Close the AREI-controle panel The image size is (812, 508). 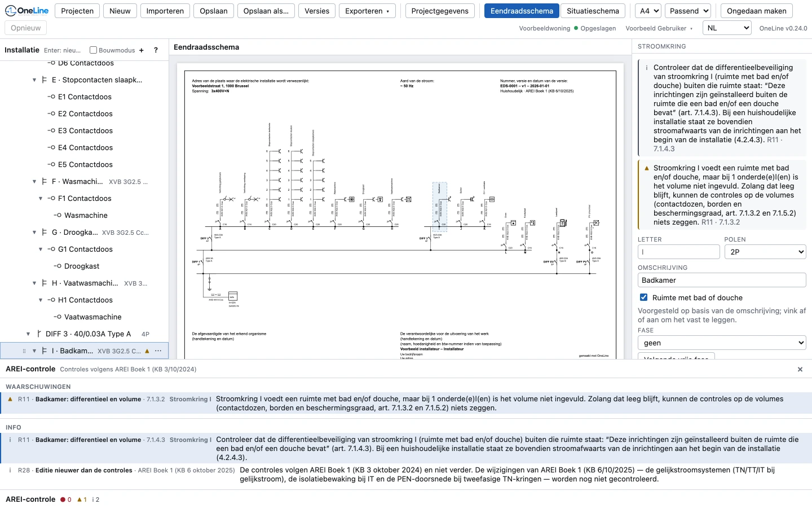[x=800, y=369]
